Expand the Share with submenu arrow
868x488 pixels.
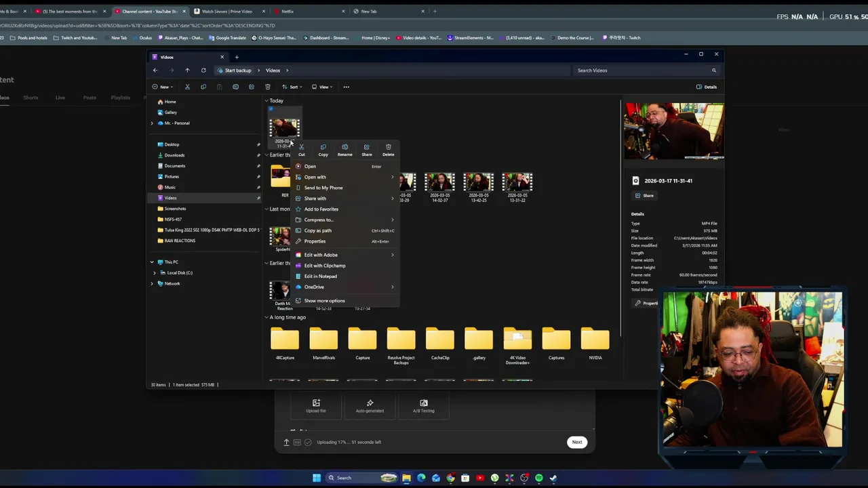[x=392, y=199]
